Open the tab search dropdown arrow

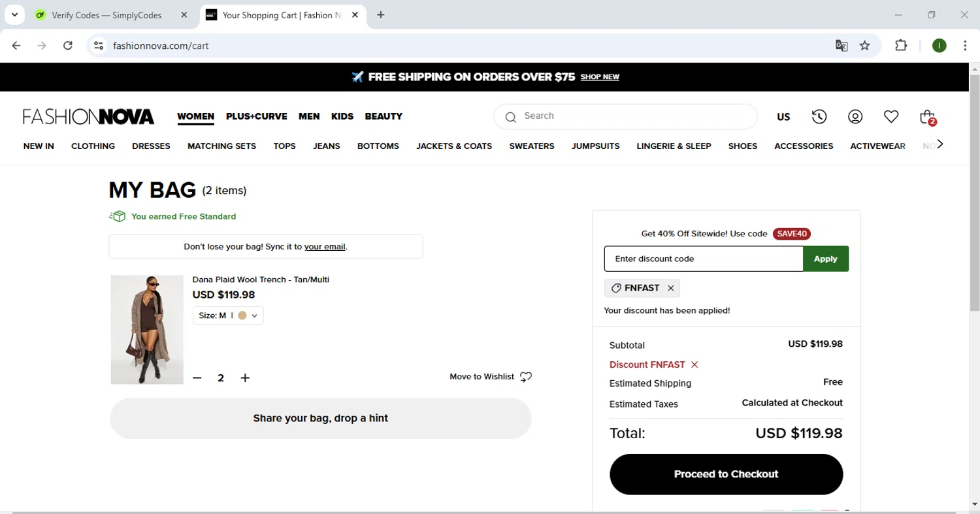click(x=14, y=15)
